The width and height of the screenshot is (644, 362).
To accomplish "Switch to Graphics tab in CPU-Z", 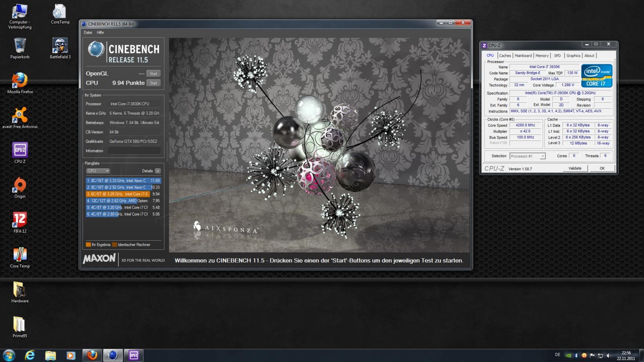I will [x=573, y=56].
